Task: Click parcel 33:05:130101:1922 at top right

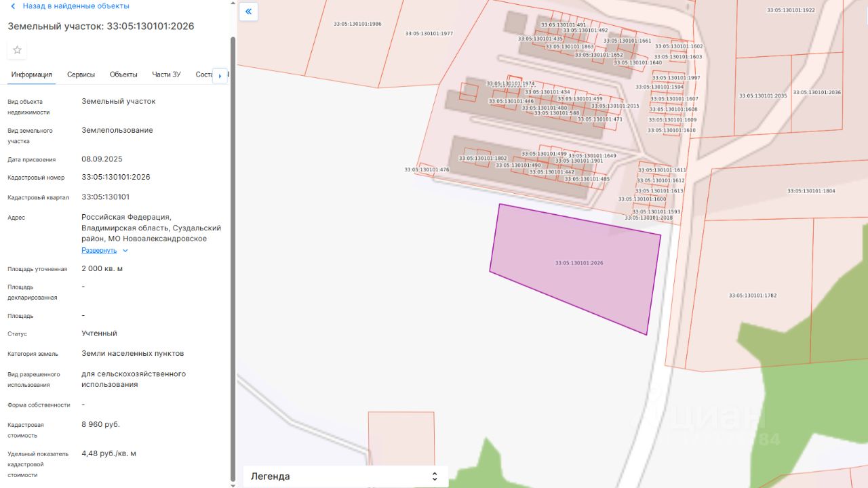Action: [x=791, y=10]
